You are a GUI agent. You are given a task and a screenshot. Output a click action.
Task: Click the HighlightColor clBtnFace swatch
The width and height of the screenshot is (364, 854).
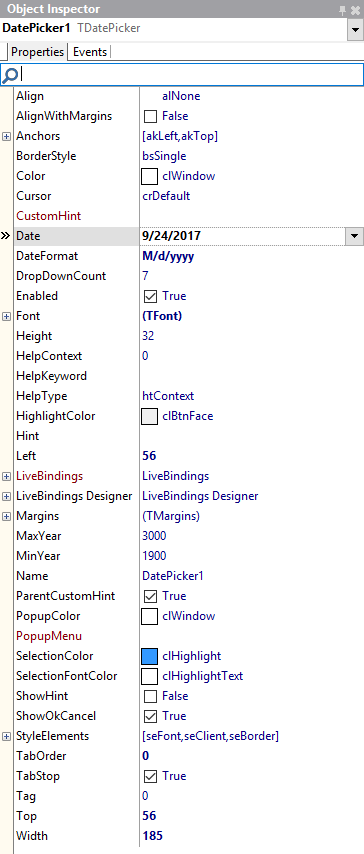[149, 417]
